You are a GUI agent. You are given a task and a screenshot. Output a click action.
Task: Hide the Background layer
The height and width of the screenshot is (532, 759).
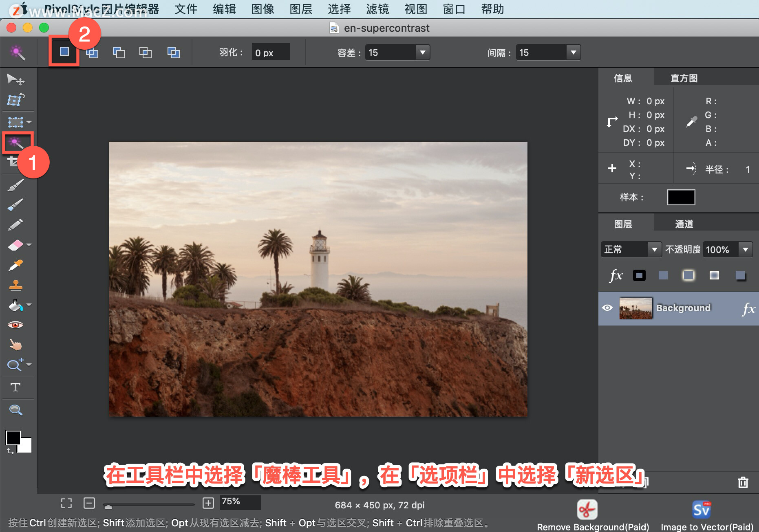coord(608,308)
